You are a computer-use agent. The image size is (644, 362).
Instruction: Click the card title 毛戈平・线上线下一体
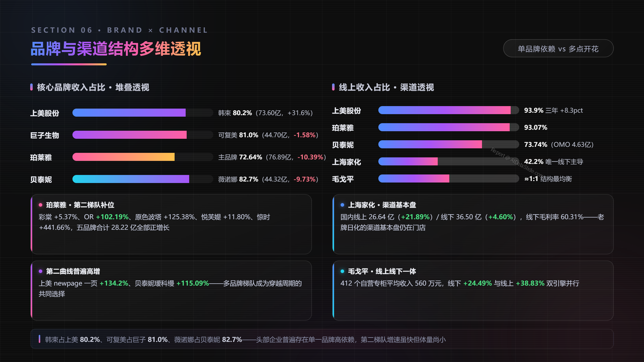(x=382, y=271)
